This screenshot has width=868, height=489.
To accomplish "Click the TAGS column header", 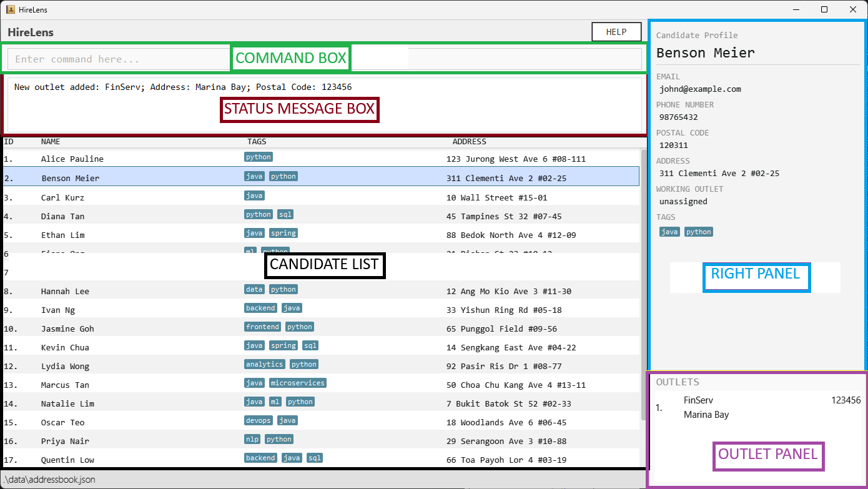I will (257, 142).
